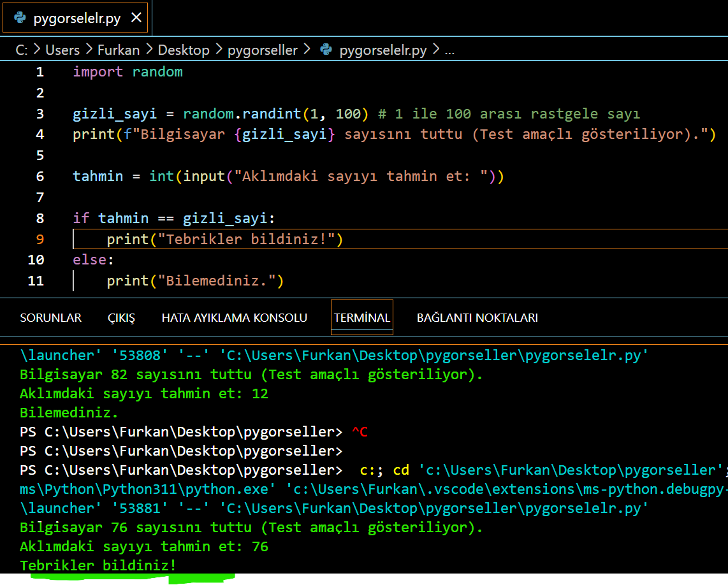Viewport: 728px width, 585px height.
Task: Click line number 8 in the gutter
Action: click(x=40, y=218)
